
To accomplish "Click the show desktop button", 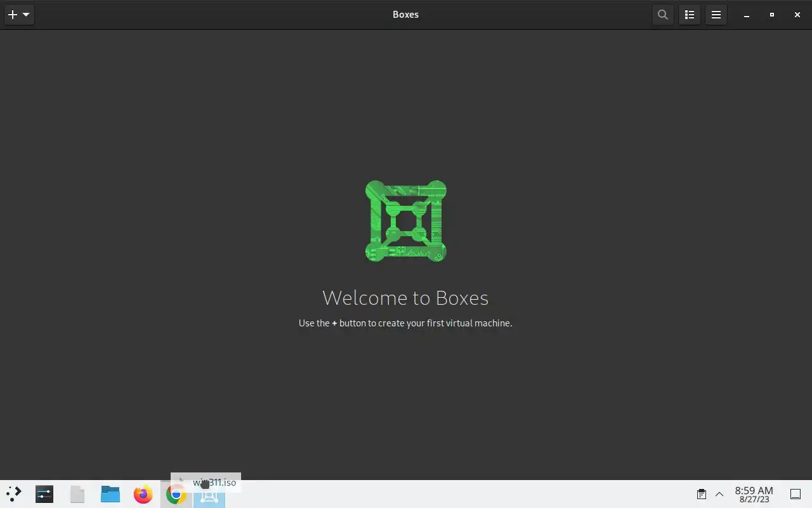I will tap(796, 494).
